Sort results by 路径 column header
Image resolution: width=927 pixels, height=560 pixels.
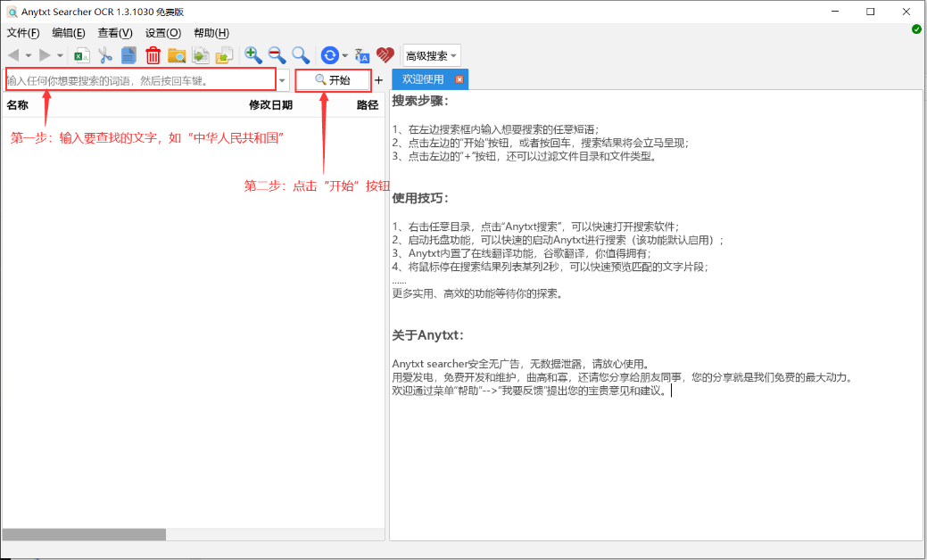pyautogui.click(x=367, y=105)
